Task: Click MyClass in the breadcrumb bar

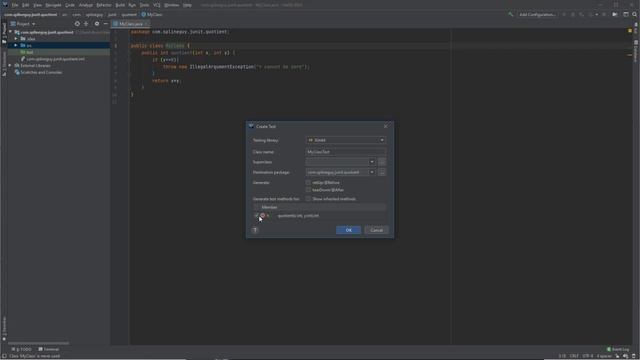Action: click(x=152, y=15)
